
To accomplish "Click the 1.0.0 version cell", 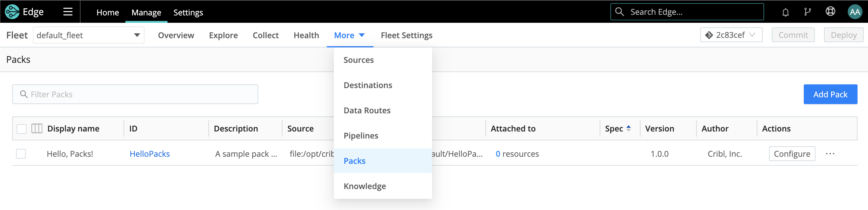I will (x=659, y=154).
